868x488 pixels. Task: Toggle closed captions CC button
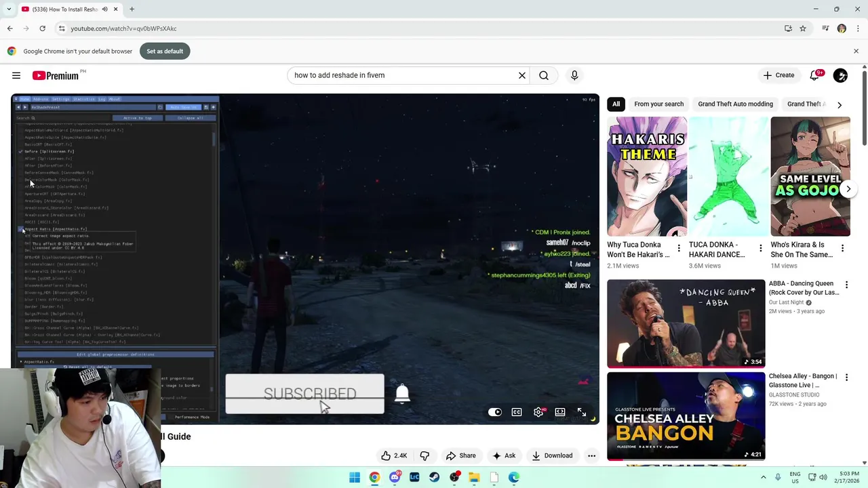click(x=517, y=412)
